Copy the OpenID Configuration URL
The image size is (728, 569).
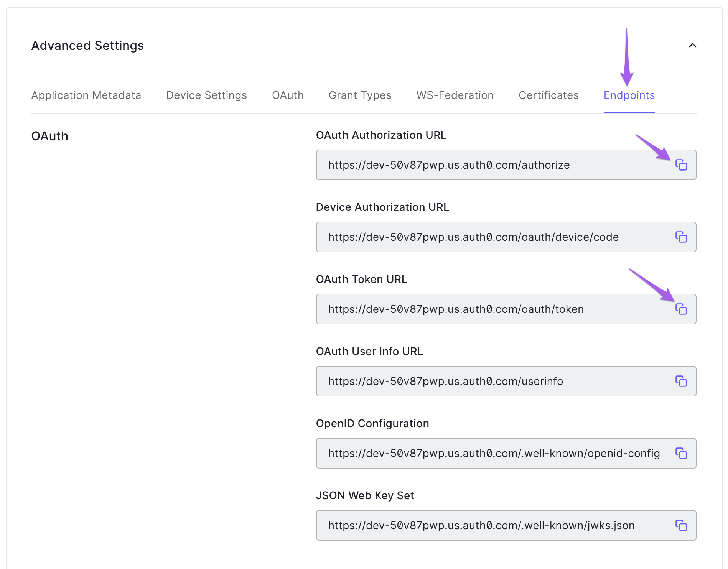[x=681, y=453]
